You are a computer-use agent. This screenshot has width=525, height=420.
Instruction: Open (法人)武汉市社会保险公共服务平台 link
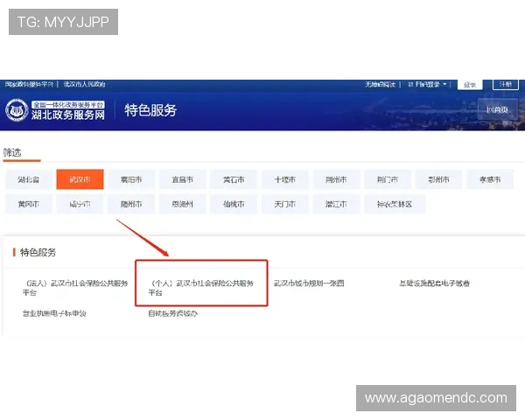point(75,288)
